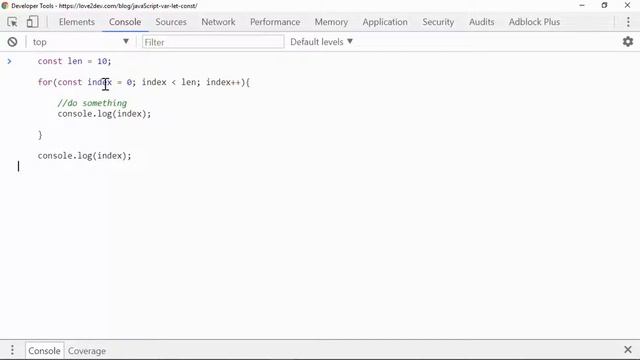Click the console prompt chevron
Screen dimensions: 640x360
point(9,61)
